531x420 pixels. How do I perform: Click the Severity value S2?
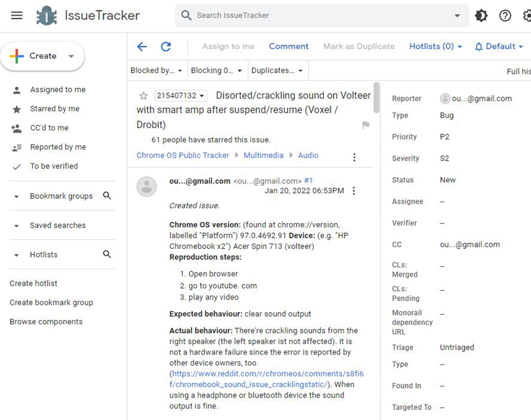click(444, 158)
